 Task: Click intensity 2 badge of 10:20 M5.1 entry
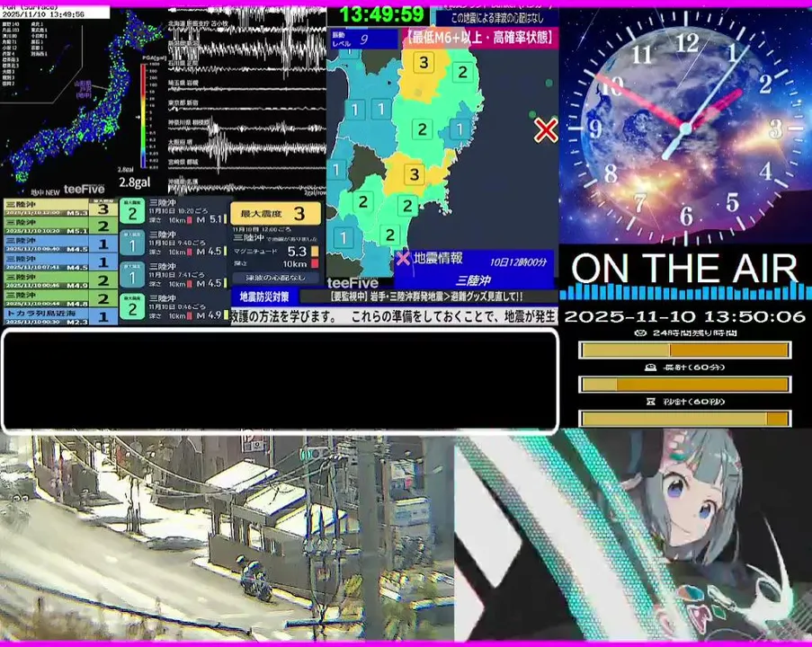point(132,212)
